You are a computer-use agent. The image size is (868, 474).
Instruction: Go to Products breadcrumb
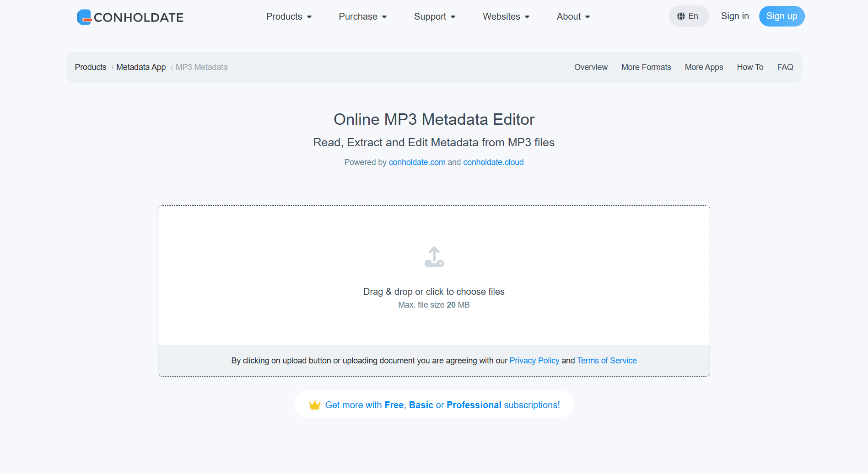pyautogui.click(x=91, y=67)
